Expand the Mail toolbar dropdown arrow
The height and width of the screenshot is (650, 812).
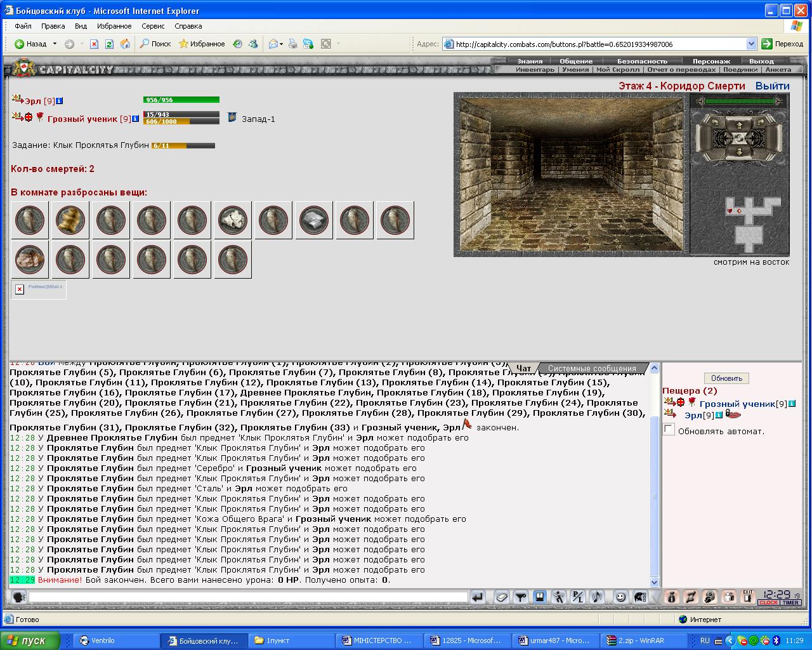[x=282, y=44]
